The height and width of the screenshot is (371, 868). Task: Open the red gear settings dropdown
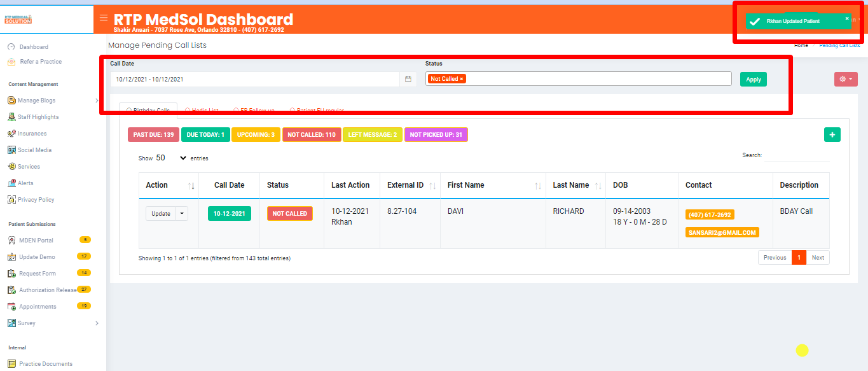(x=846, y=79)
